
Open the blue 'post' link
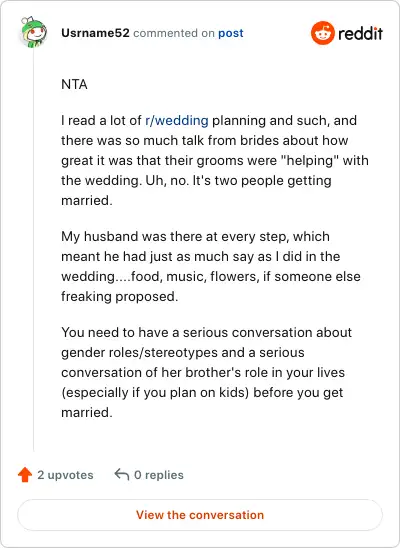pyautogui.click(x=231, y=33)
